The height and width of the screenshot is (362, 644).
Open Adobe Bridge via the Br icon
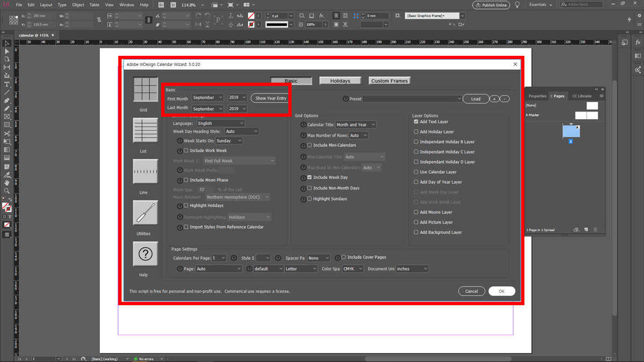point(162,5)
